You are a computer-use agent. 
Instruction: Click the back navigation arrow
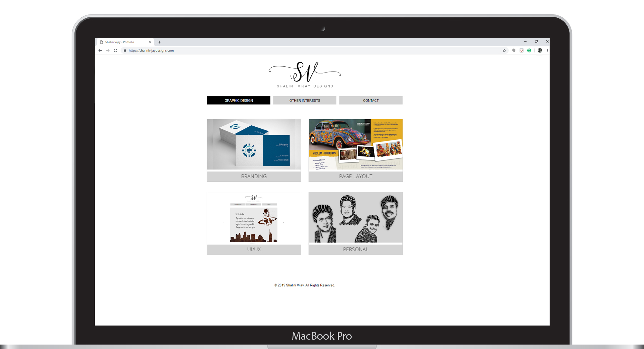101,50
